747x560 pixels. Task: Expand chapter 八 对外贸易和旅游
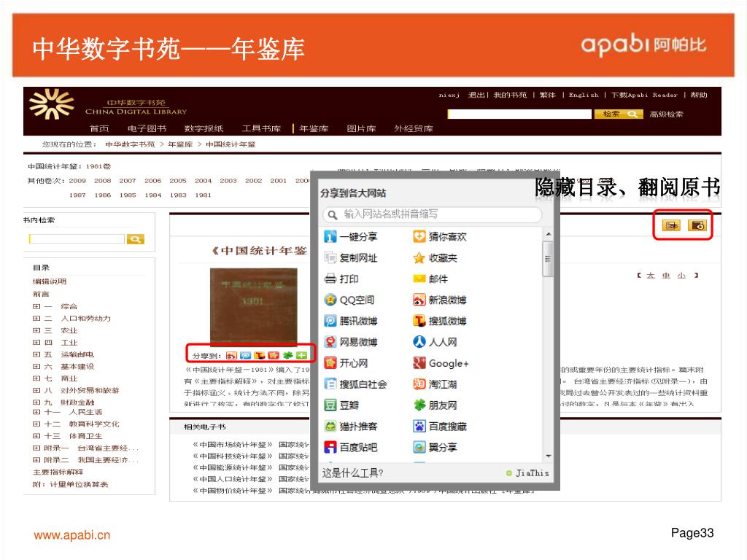pos(36,390)
